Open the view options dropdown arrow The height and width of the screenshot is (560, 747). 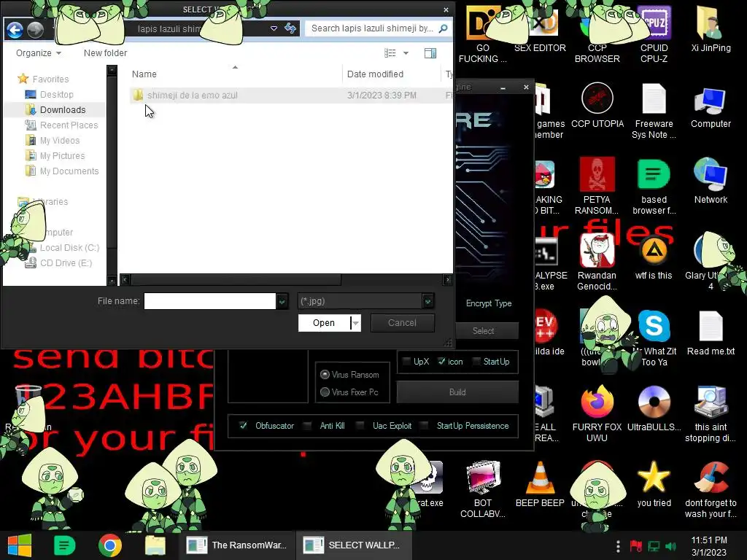tap(406, 52)
